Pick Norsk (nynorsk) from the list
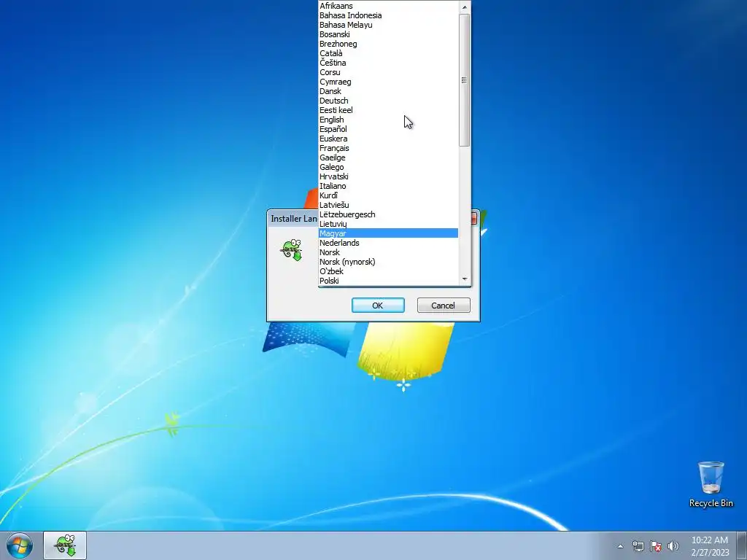The height and width of the screenshot is (560, 747). [388, 262]
